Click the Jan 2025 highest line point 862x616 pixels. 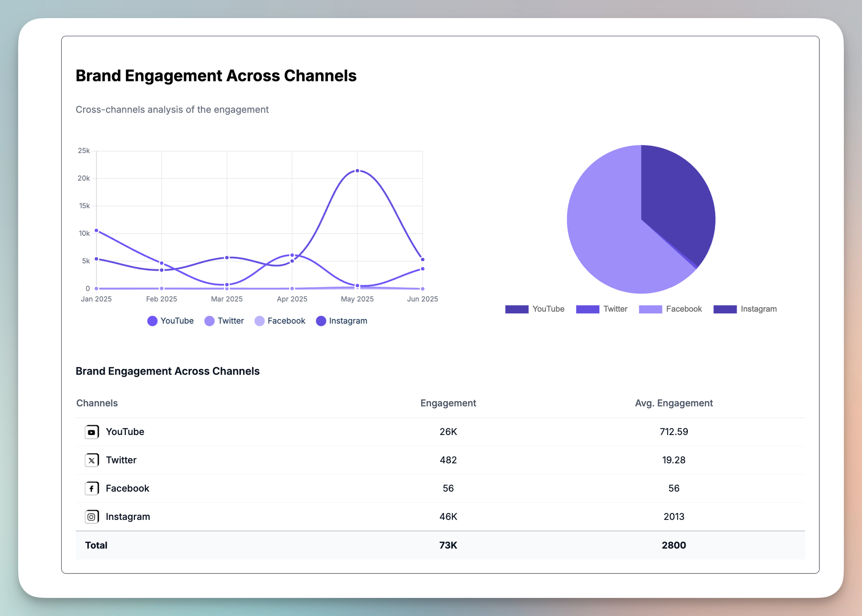[x=97, y=231]
